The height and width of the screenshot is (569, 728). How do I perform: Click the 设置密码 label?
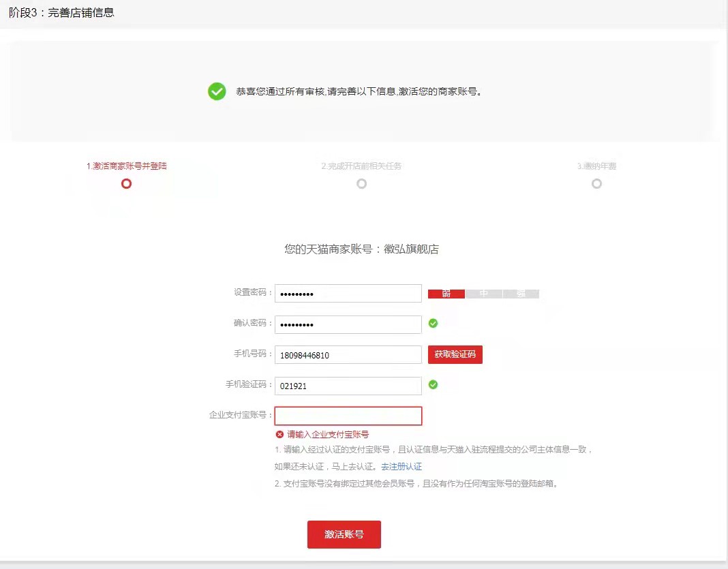coord(253,292)
